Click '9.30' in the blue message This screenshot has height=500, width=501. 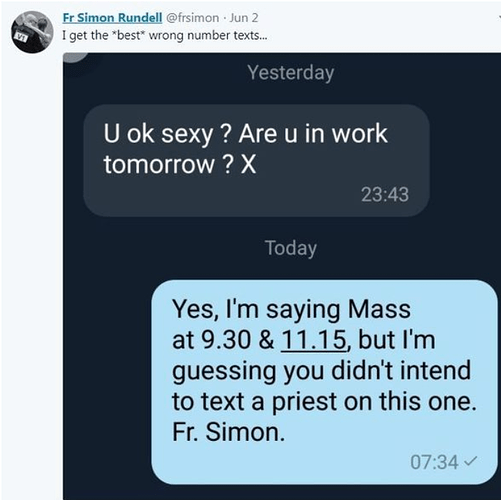pos(226,340)
